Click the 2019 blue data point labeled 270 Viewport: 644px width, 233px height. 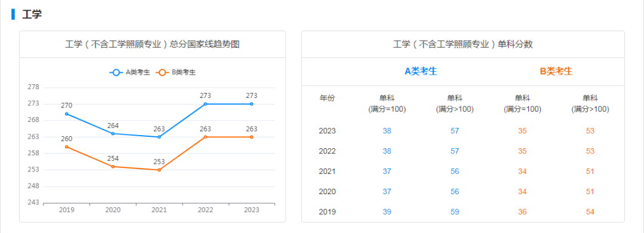click(67, 114)
